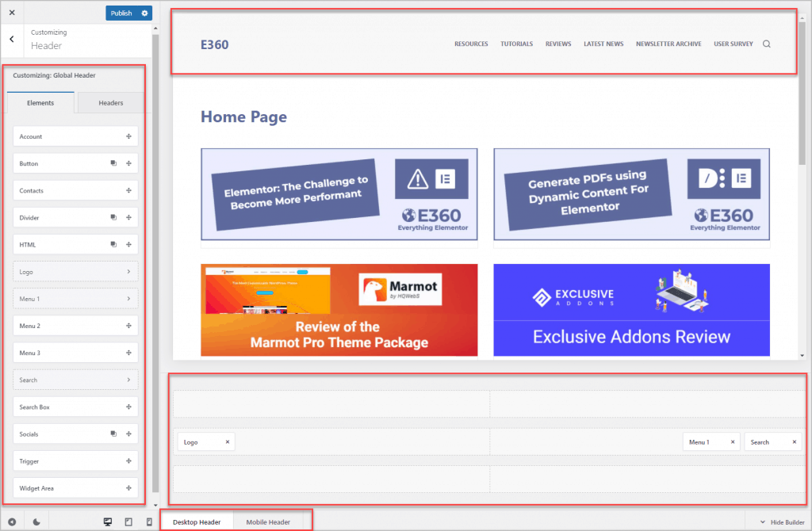Image resolution: width=812 pixels, height=531 pixels.
Task: Click the sidebar panel scrollbar
Action: (155, 264)
